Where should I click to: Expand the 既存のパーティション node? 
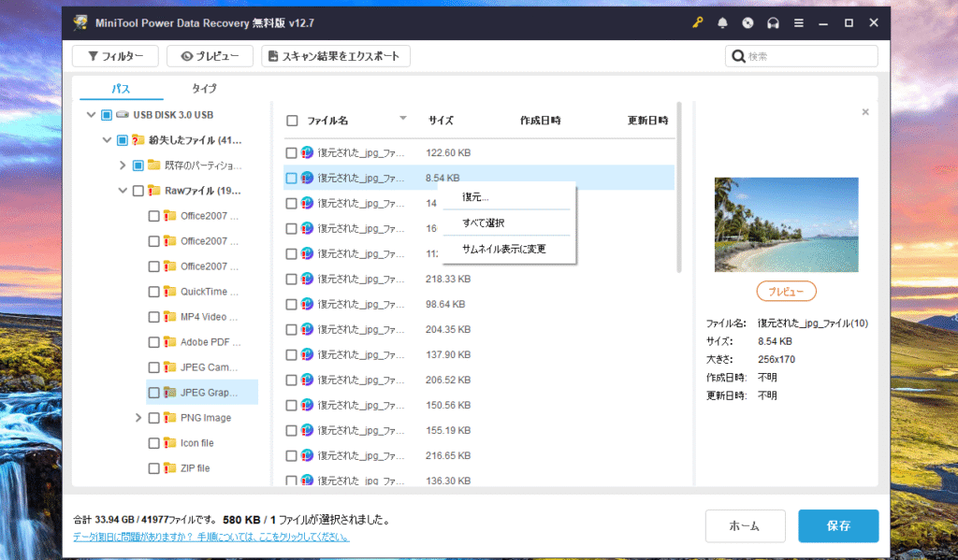[123, 165]
